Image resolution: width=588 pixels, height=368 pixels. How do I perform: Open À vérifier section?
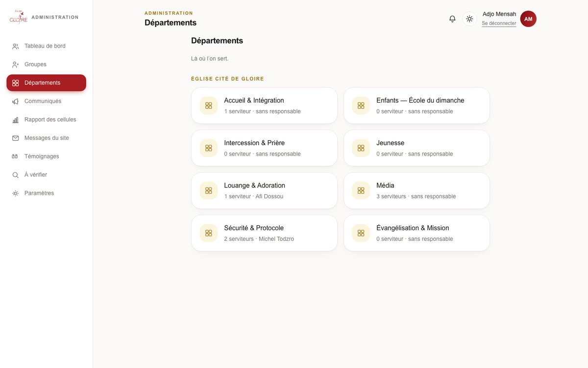click(x=46, y=175)
